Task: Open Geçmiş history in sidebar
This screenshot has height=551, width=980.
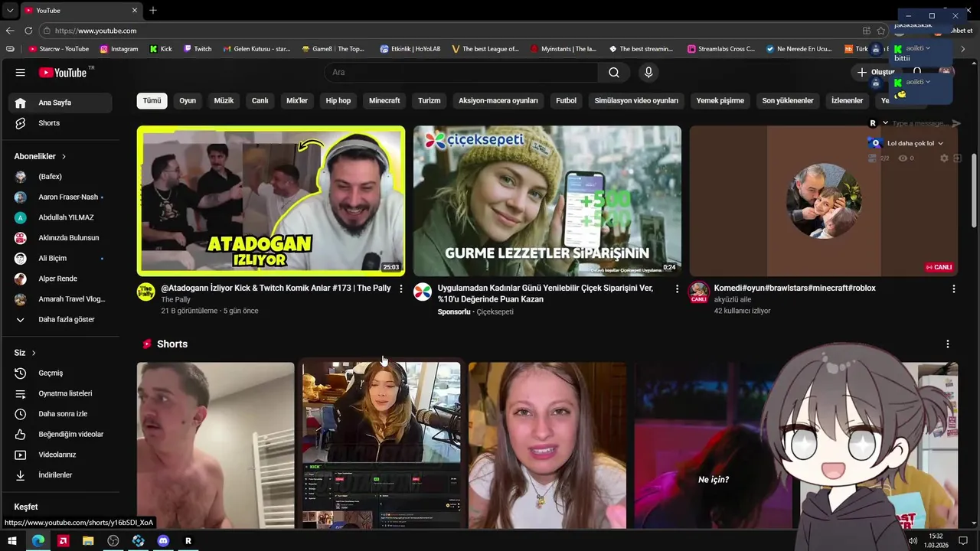Action: click(61, 373)
